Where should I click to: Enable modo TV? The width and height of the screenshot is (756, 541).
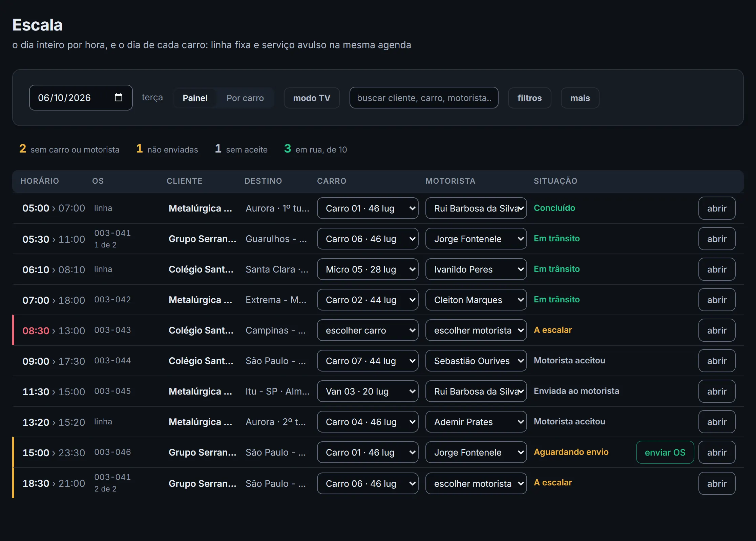pyautogui.click(x=312, y=98)
